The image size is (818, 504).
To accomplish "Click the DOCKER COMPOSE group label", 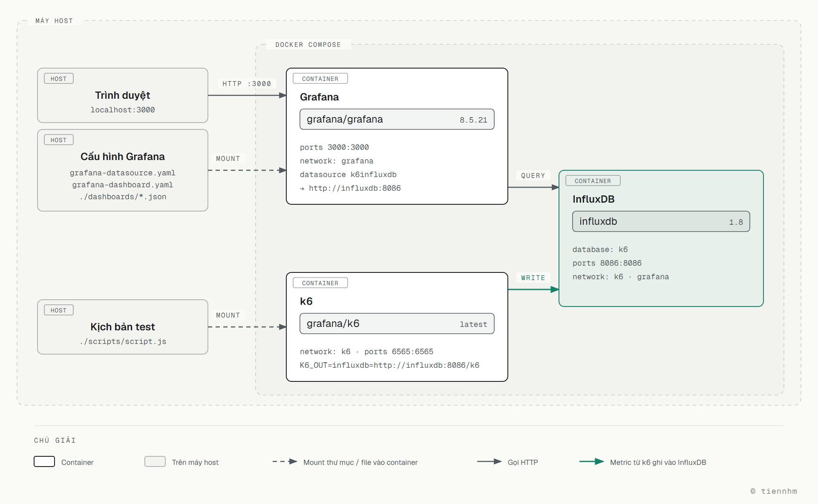I will point(308,45).
